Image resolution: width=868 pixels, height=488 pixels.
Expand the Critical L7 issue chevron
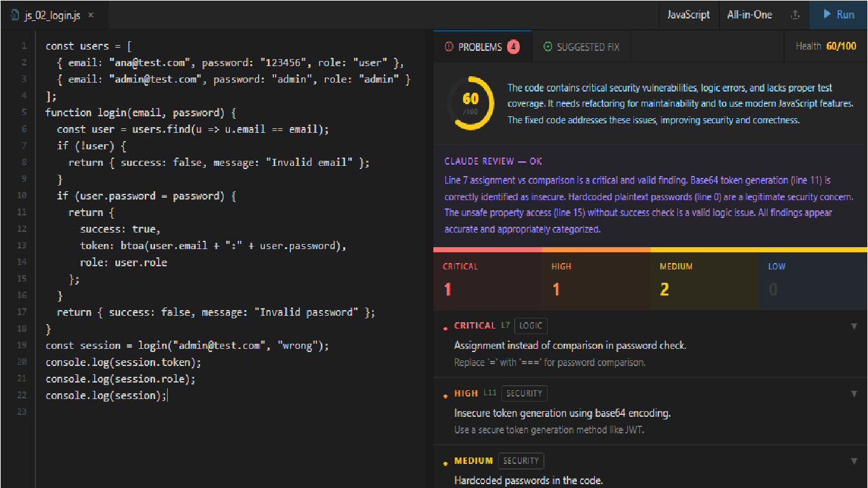[x=854, y=327]
